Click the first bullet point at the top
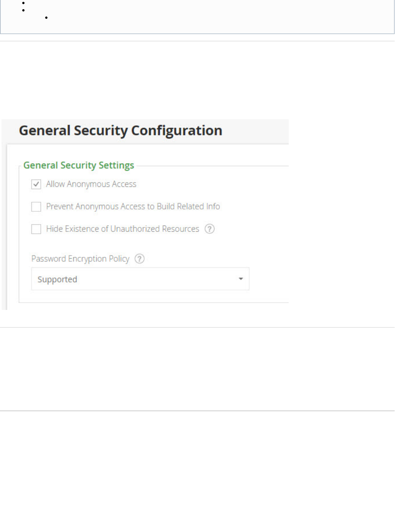The image size is (395, 532). tap(23, 3)
